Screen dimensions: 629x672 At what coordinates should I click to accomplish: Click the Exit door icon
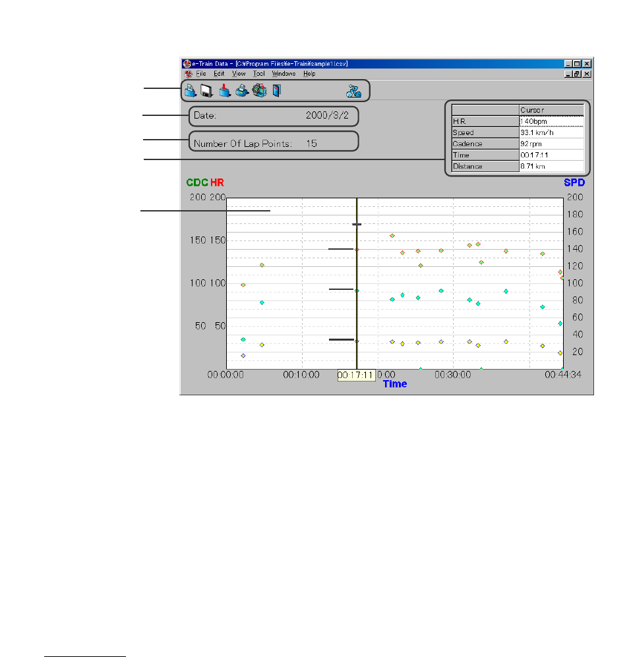pos(277,91)
